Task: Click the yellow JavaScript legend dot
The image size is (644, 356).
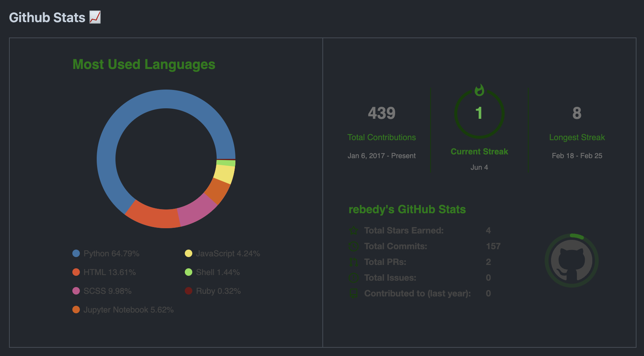Action: (189, 253)
